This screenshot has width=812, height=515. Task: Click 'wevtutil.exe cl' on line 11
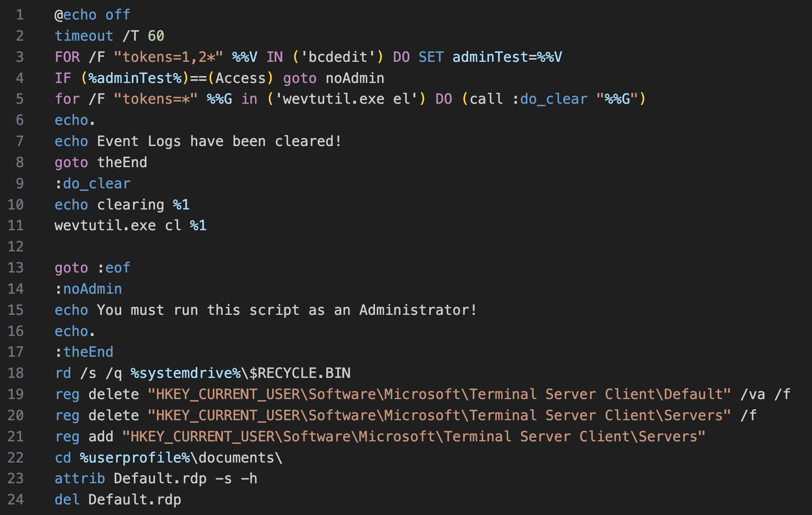pyautogui.click(x=118, y=225)
